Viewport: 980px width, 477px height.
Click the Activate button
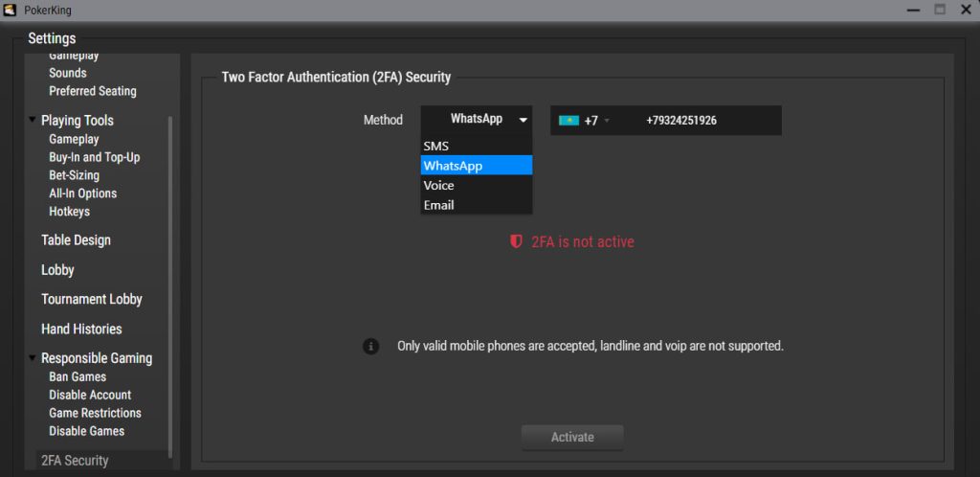click(572, 437)
